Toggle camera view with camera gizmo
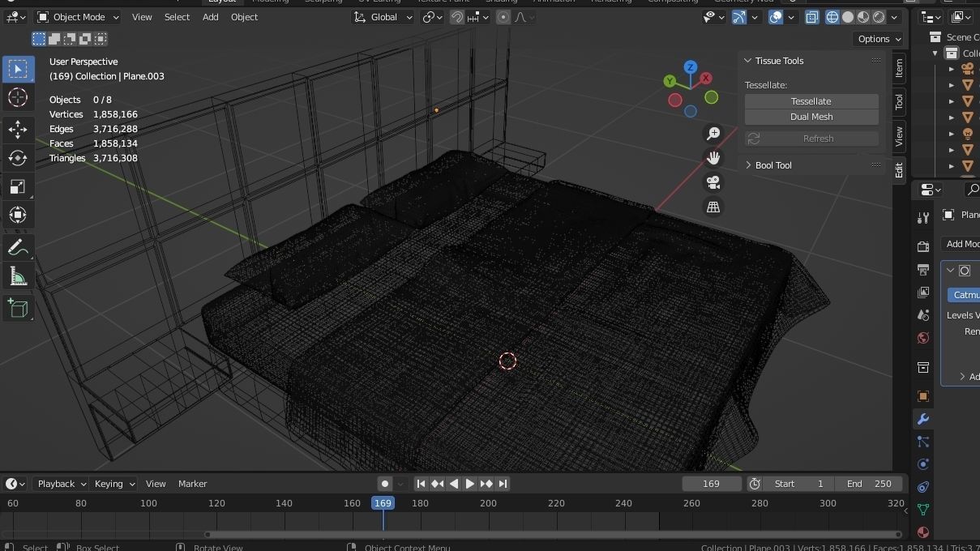The image size is (980, 551). coord(713,182)
